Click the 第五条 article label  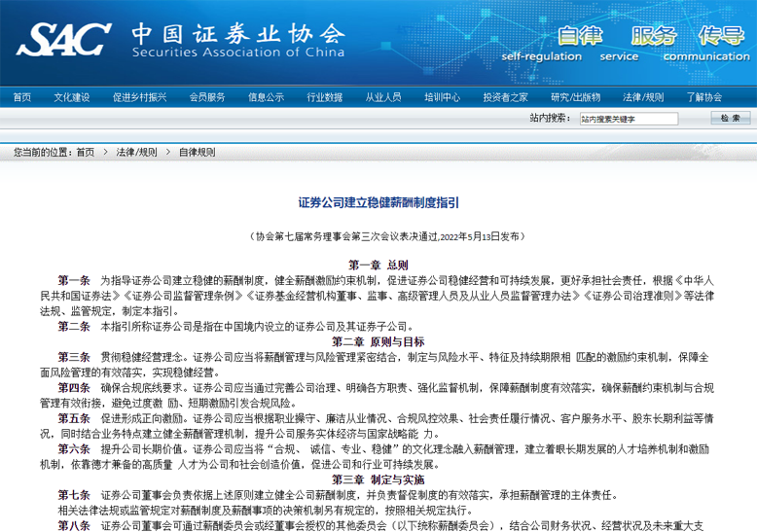pyautogui.click(x=74, y=418)
